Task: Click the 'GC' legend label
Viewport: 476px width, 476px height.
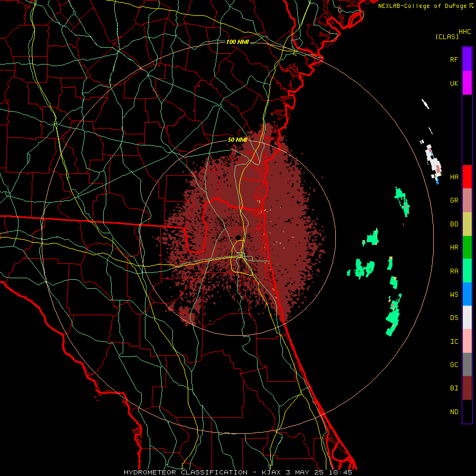Action: tap(454, 365)
